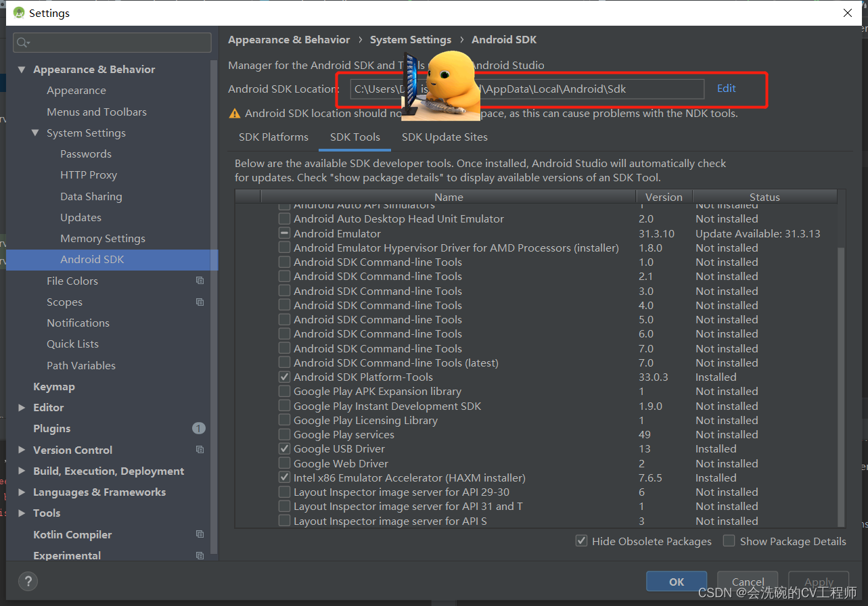Click the warning triangle icon
868x606 pixels.
pyautogui.click(x=235, y=114)
